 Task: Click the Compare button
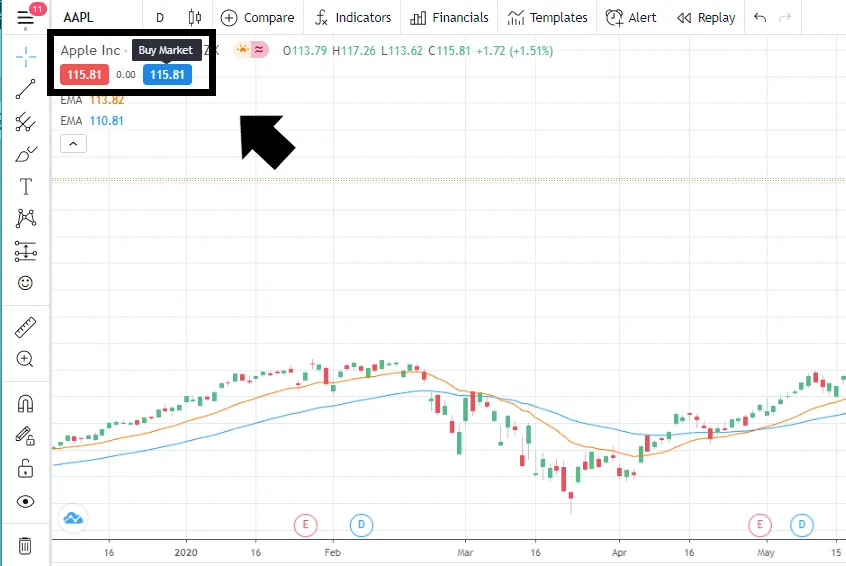pyautogui.click(x=258, y=18)
